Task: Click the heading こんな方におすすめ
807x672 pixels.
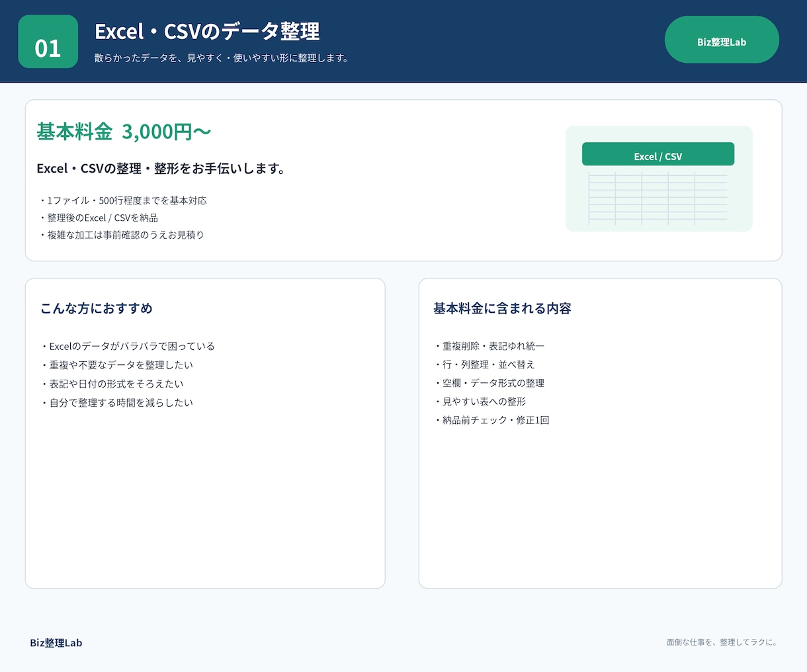Action: click(97, 308)
